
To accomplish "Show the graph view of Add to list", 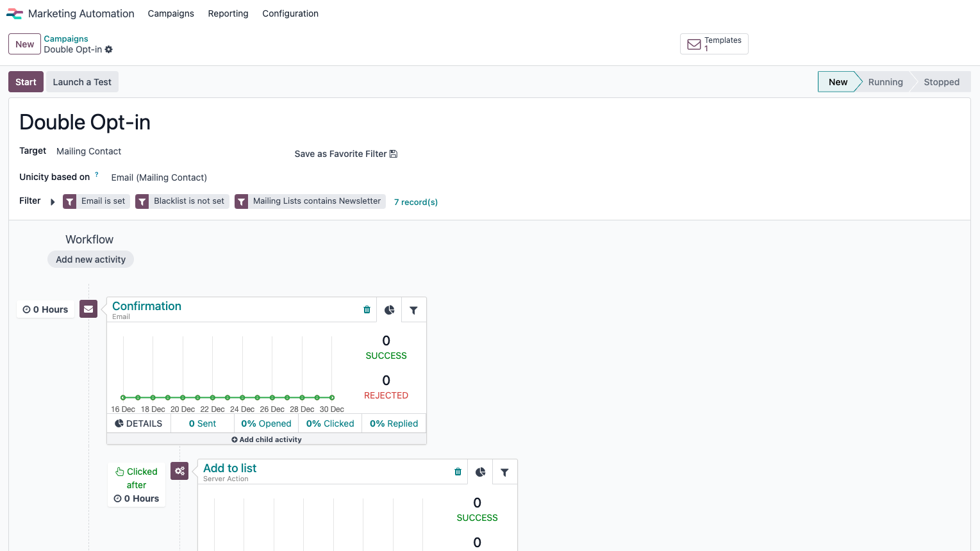I will coord(480,472).
